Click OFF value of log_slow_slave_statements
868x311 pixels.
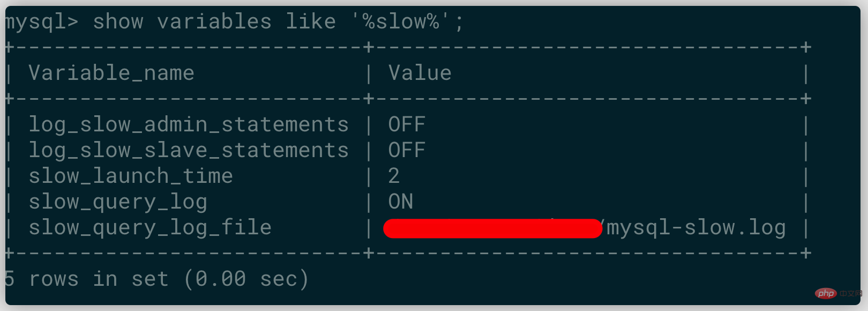point(407,150)
